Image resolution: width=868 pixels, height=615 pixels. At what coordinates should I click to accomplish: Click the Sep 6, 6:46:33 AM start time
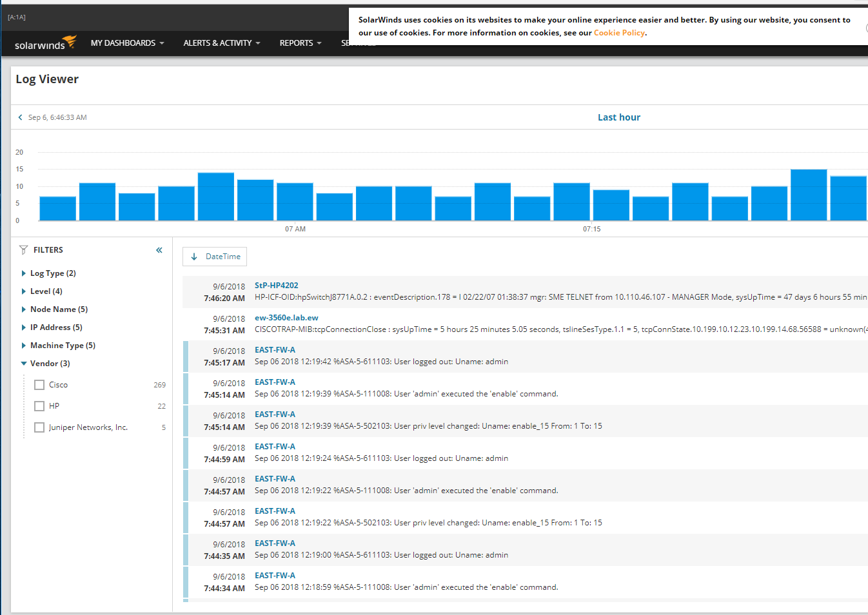(57, 117)
